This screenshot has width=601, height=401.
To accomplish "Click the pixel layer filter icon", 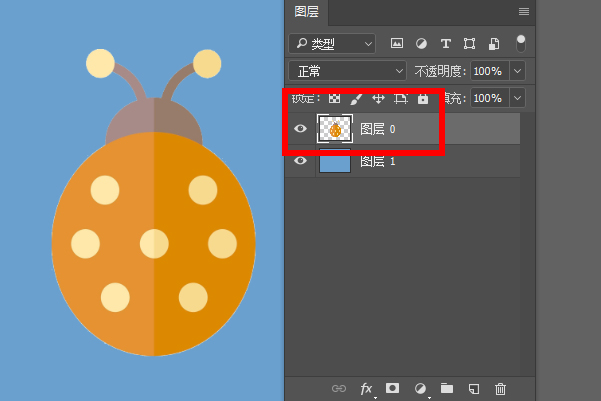I will [397, 43].
